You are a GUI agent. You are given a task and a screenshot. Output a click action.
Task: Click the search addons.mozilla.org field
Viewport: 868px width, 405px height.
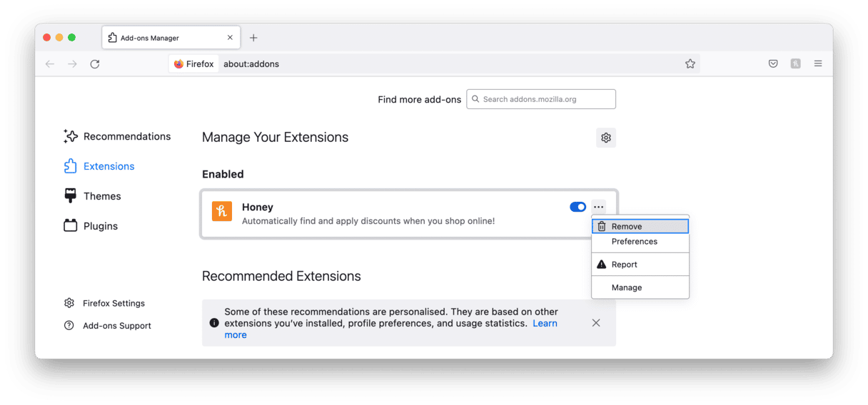(x=541, y=99)
